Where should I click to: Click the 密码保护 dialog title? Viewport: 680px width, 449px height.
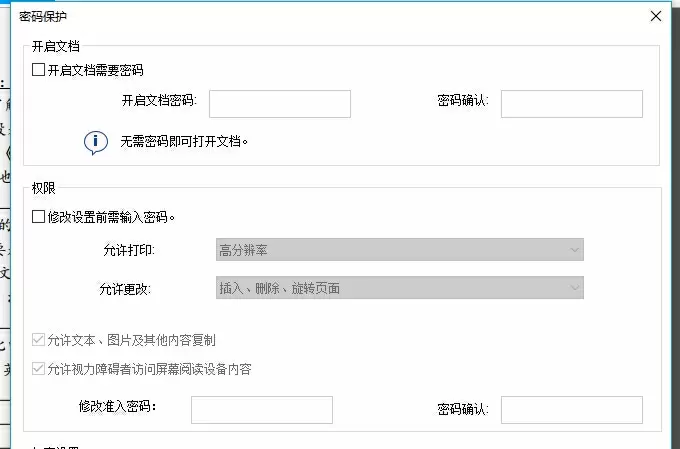click(44, 16)
